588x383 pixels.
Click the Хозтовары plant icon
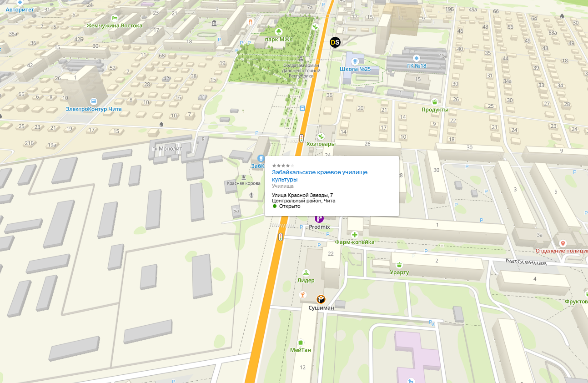click(321, 136)
